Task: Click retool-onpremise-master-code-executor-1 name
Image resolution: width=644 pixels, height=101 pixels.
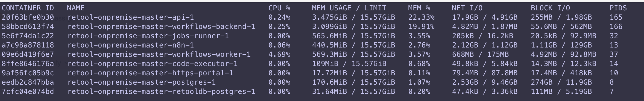Action: [153, 64]
